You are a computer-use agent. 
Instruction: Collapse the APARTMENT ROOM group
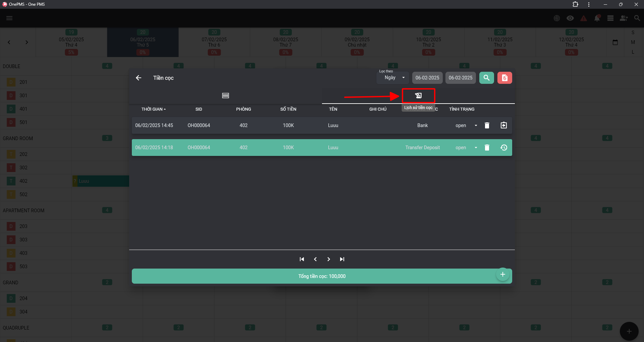[x=23, y=211]
